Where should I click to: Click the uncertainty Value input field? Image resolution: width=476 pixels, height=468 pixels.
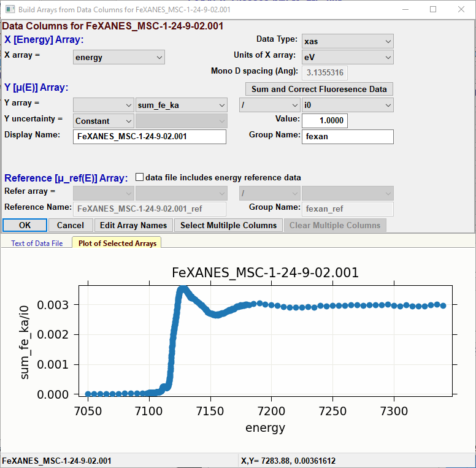tap(324, 121)
